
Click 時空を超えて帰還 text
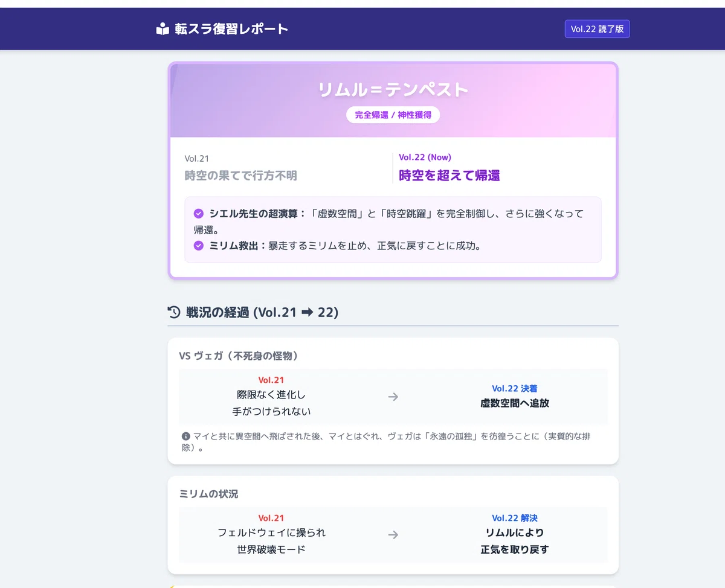pyautogui.click(x=449, y=176)
